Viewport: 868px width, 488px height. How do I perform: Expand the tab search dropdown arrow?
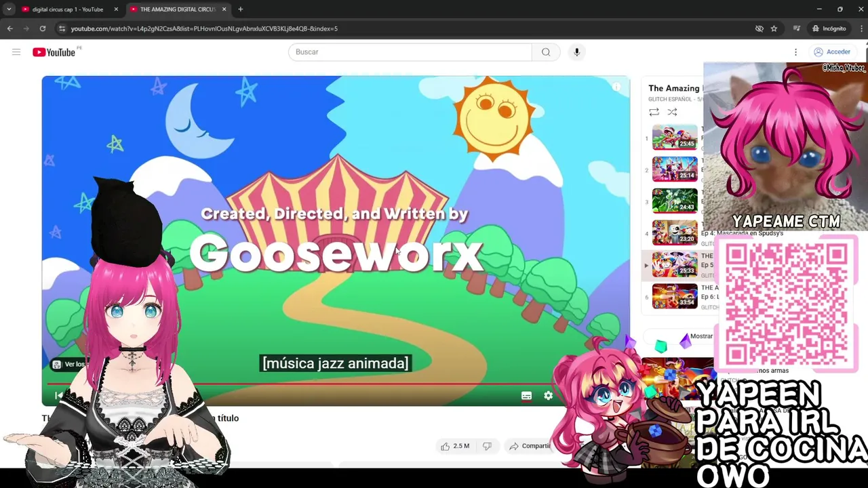[x=9, y=9]
